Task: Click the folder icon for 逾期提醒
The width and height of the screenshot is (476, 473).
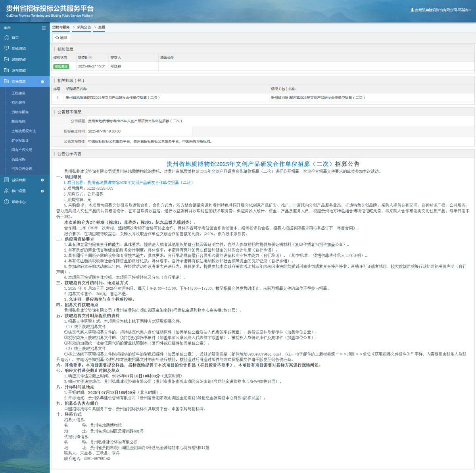Action: pyautogui.click(x=6, y=59)
